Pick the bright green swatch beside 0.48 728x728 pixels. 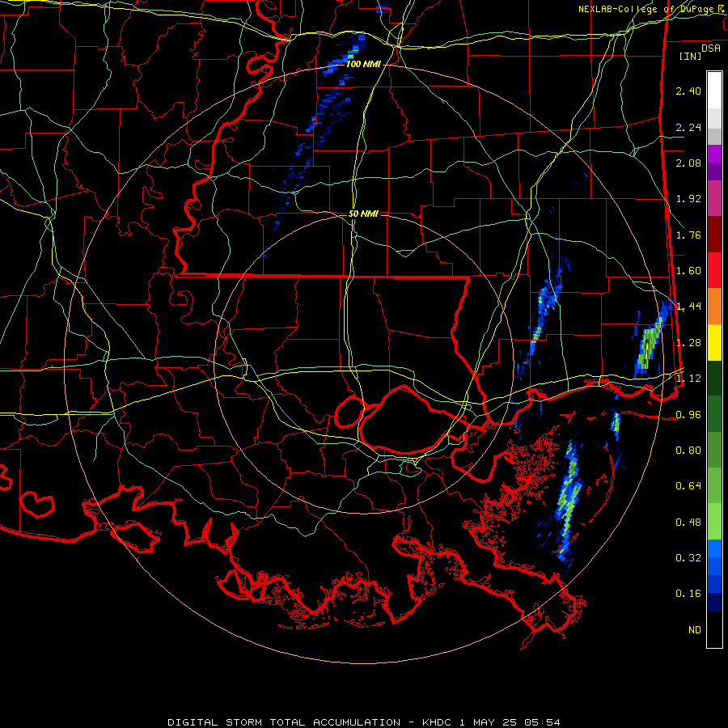[714, 522]
